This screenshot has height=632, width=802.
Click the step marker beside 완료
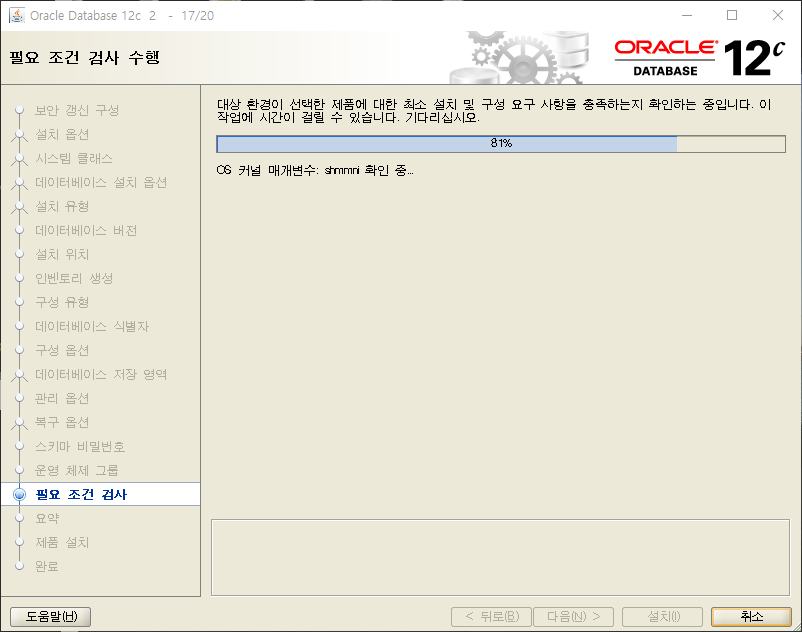click(19, 566)
